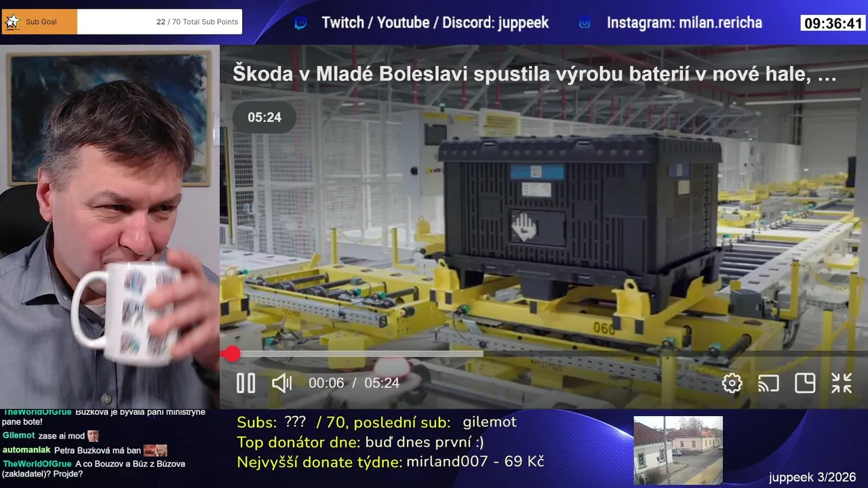Click TheWorldOfGrue's Bouzov chat message

click(94, 468)
